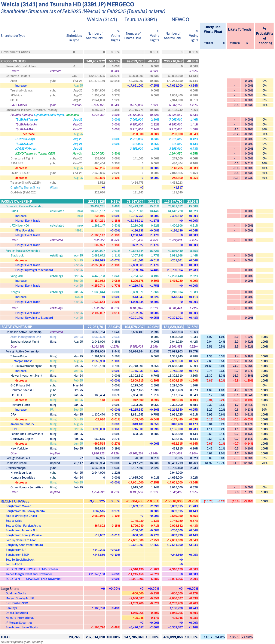Viewport: 275px width, 644px height.
Task: Click the Welcia (3141) column group heading
Action: point(102,19)
